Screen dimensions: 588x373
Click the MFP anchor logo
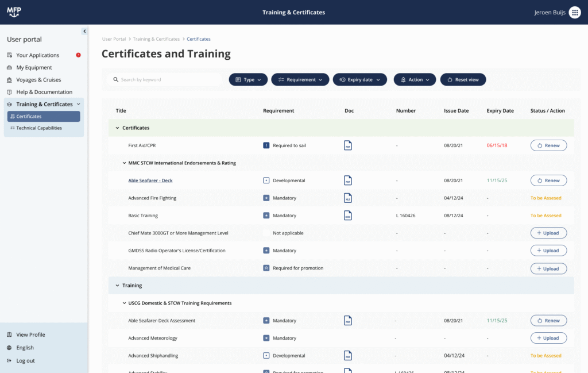point(14,11)
